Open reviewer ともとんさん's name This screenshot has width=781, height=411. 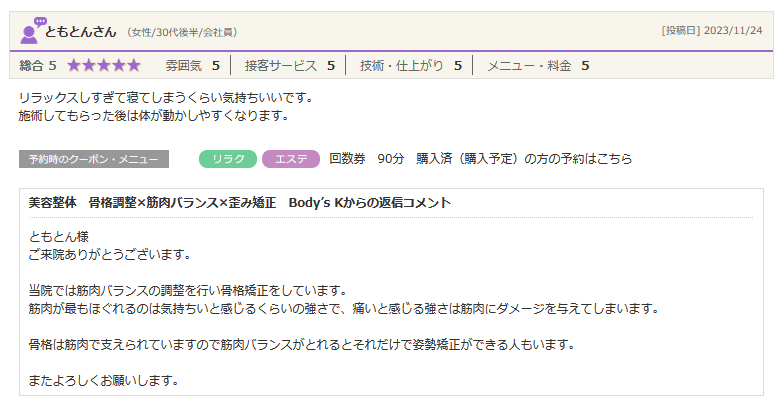click(x=81, y=31)
